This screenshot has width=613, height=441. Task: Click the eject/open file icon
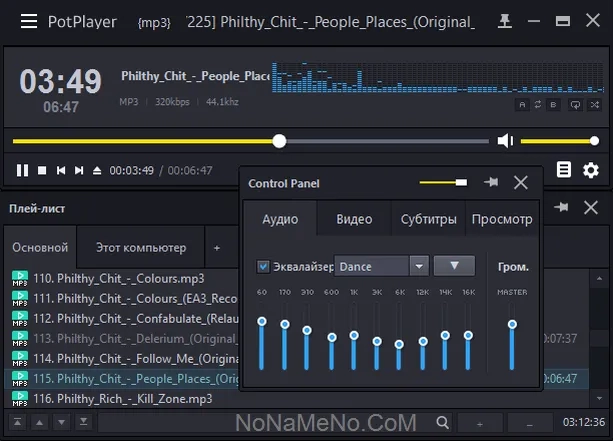pos(97,171)
